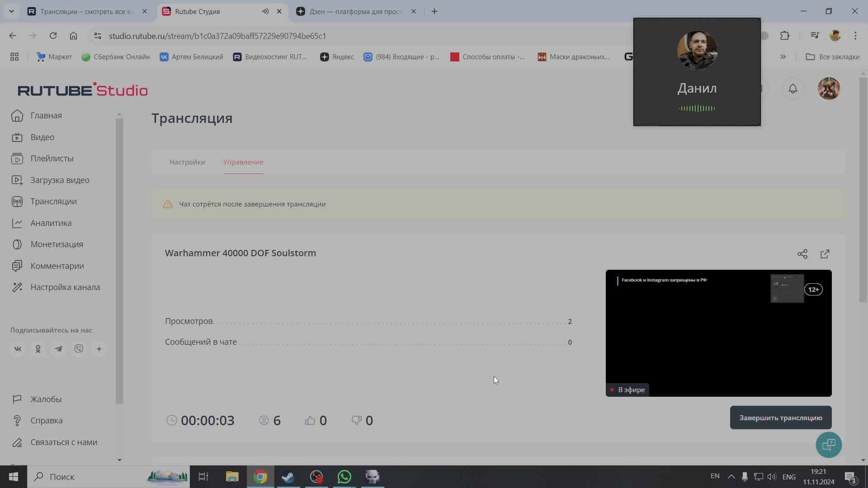Click the Viber social icon
The image size is (868, 488).
(79, 349)
